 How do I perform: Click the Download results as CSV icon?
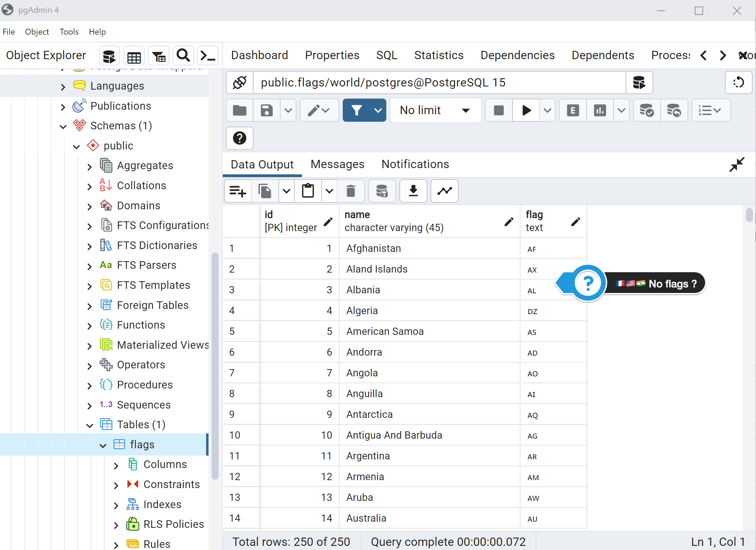pos(413,191)
